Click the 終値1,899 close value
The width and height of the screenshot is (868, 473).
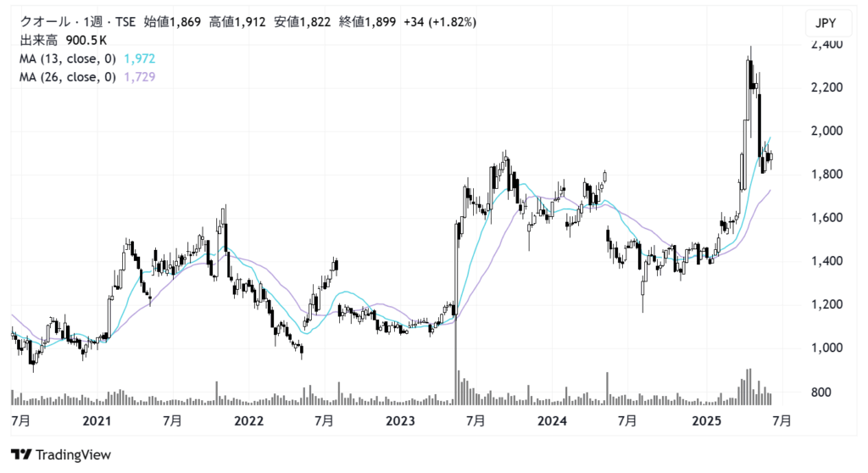[x=368, y=22]
